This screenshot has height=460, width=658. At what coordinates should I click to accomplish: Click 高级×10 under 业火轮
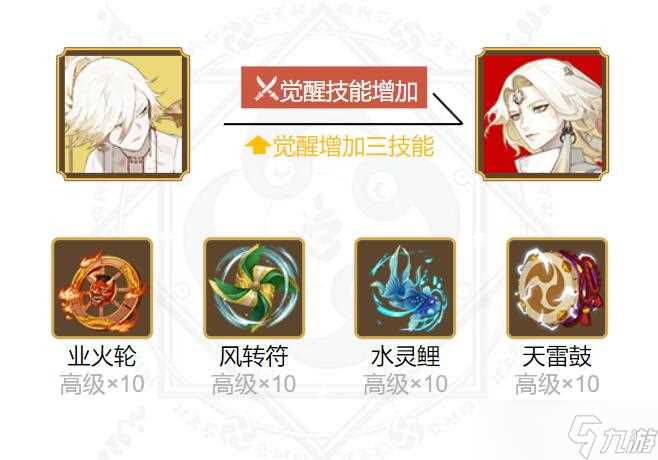[102, 384]
